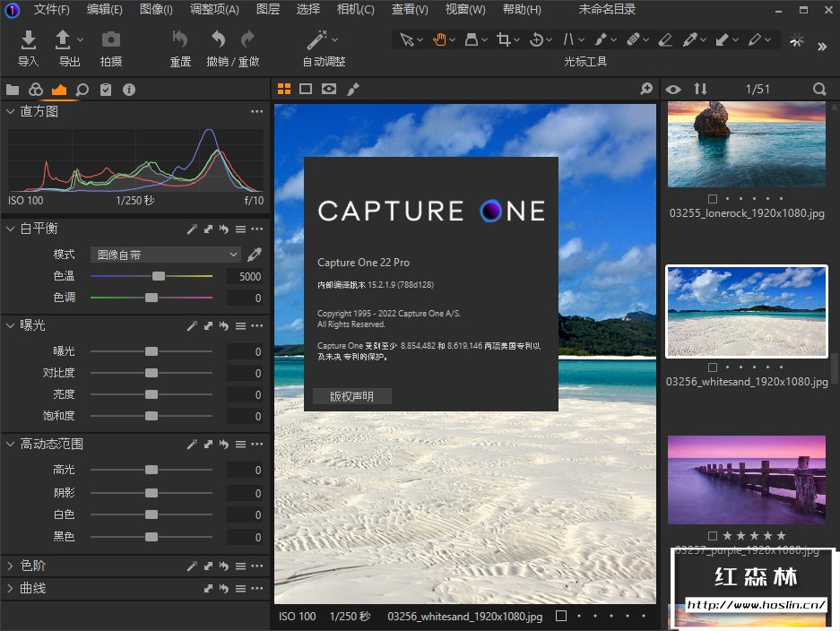840x631 pixels.
Task: Toggle the browser eye visibility icon
Action: click(x=673, y=89)
